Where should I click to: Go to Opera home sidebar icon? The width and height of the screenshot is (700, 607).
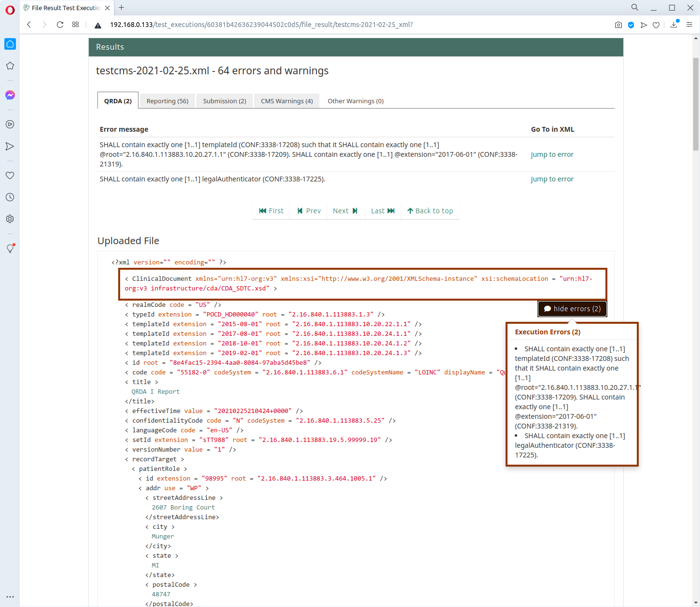[10, 44]
